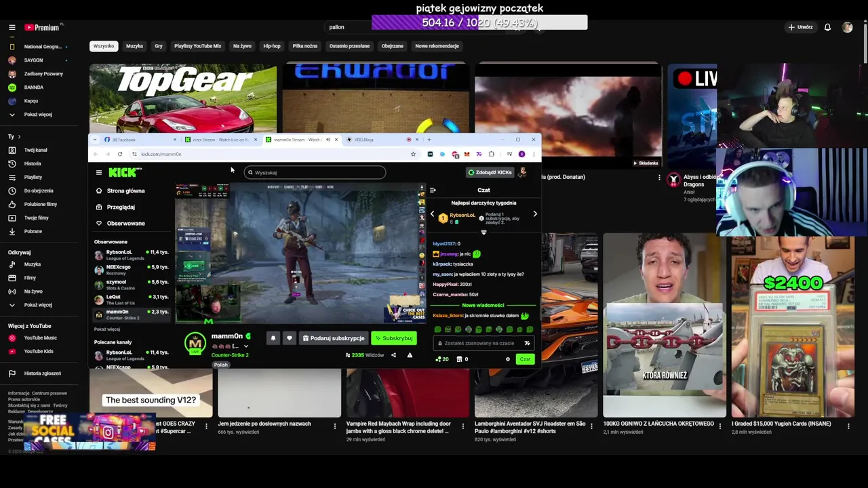Select the Hip-hop filter chip

tap(272, 46)
